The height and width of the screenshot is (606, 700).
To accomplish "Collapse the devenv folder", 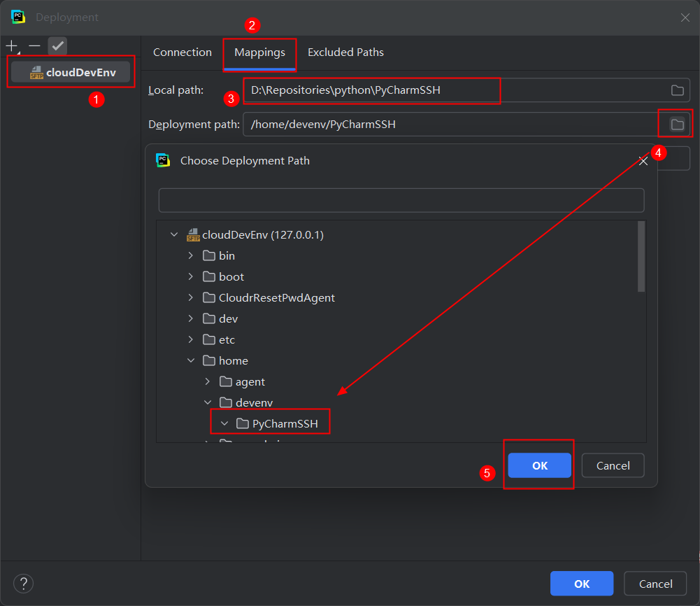I will point(207,402).
